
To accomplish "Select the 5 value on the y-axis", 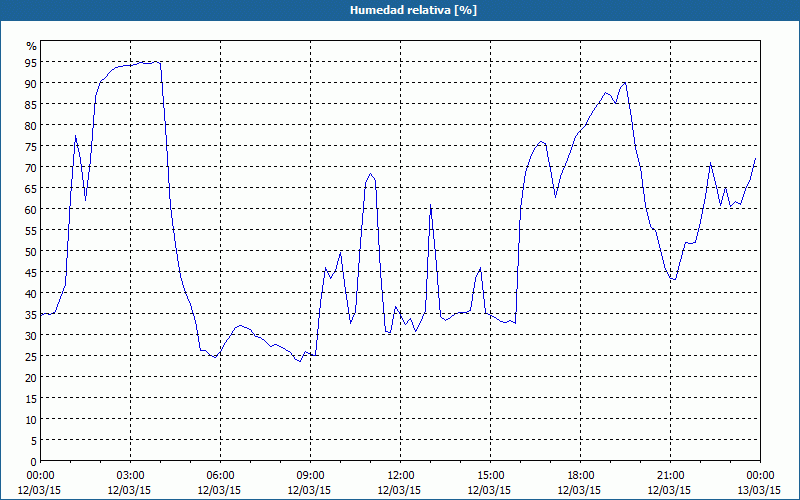I will 34,440.
